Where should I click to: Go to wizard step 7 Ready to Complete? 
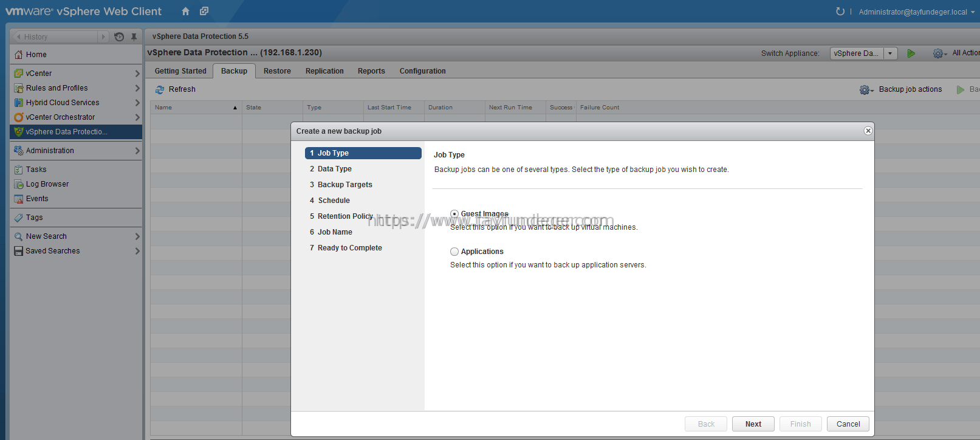(363, 248)
